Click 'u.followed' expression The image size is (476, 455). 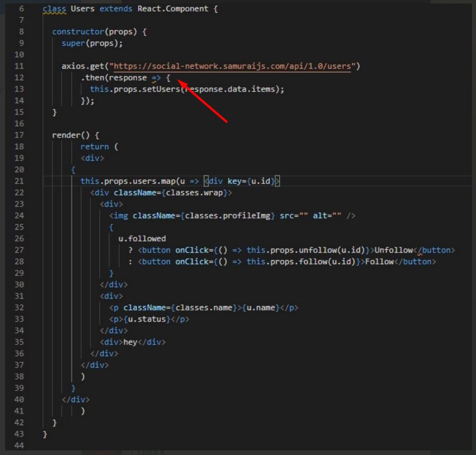coord(142,239)
